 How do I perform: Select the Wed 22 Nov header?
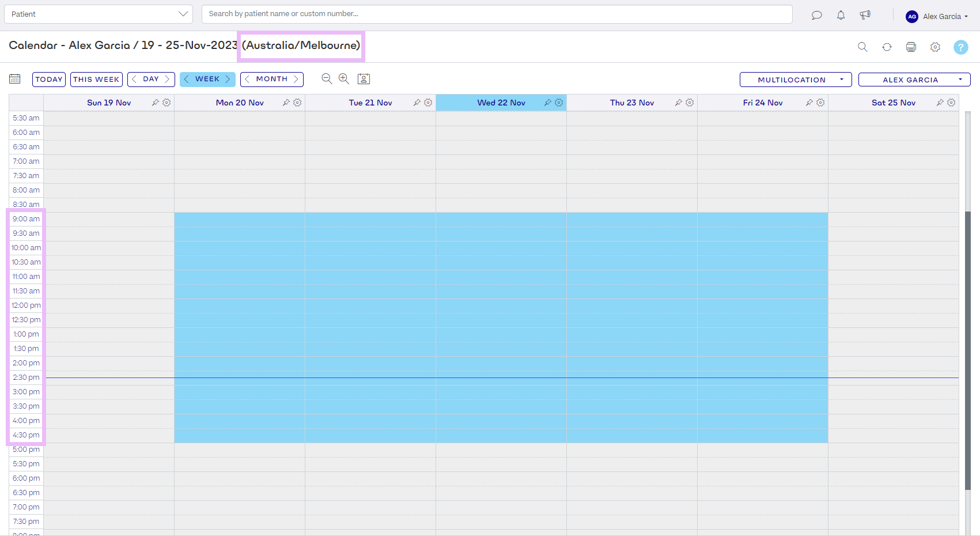coord(501,103)
